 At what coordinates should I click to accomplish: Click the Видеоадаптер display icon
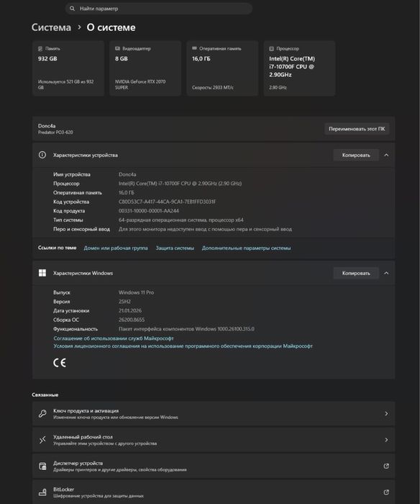(117, 48)
